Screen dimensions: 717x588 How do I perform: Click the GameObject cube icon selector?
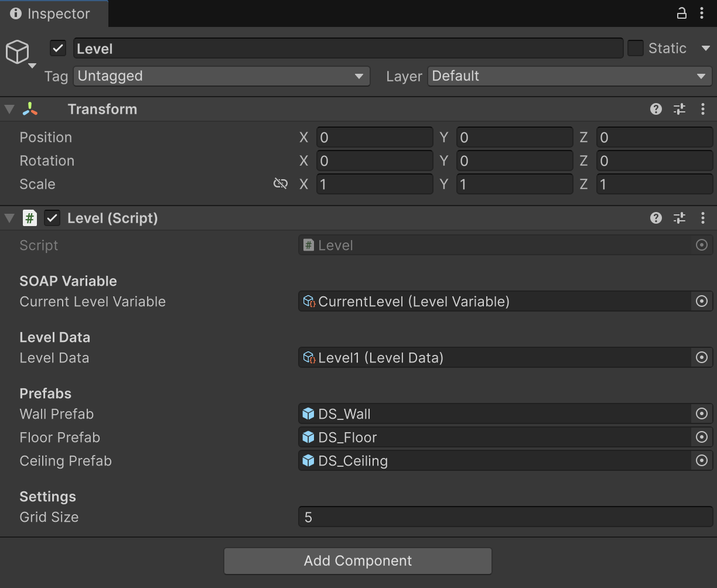point(18,53)
